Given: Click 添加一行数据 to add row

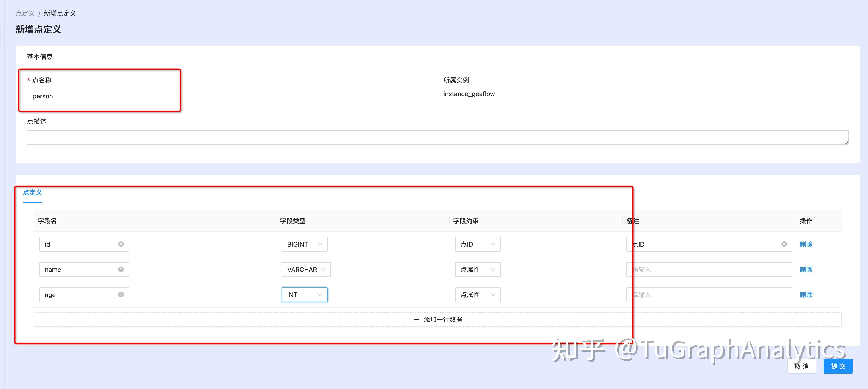Looking at the screenshot, I should coord(438,320).
